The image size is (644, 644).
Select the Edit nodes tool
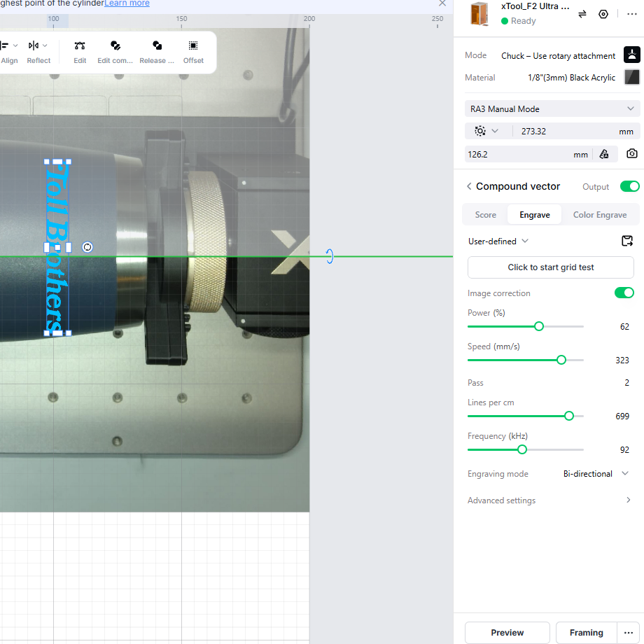pyautogui.click(x=80, y=45)
